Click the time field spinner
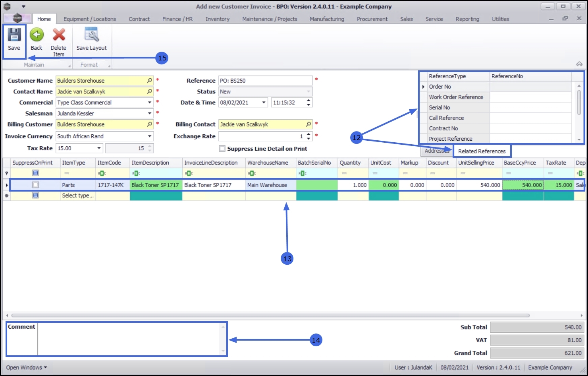Viewport: 588px width, 376px height. coord(308,103)
